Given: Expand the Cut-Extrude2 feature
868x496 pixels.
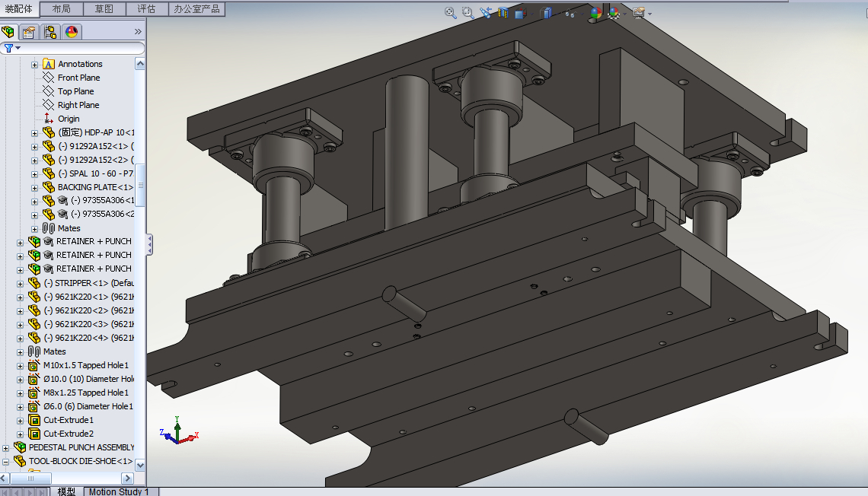Looking at the screenshot, I should pyautogui.click(x=20, y=434).
